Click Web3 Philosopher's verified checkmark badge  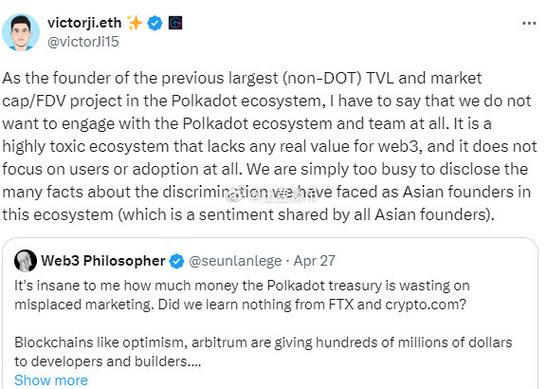tap(177, 261)
